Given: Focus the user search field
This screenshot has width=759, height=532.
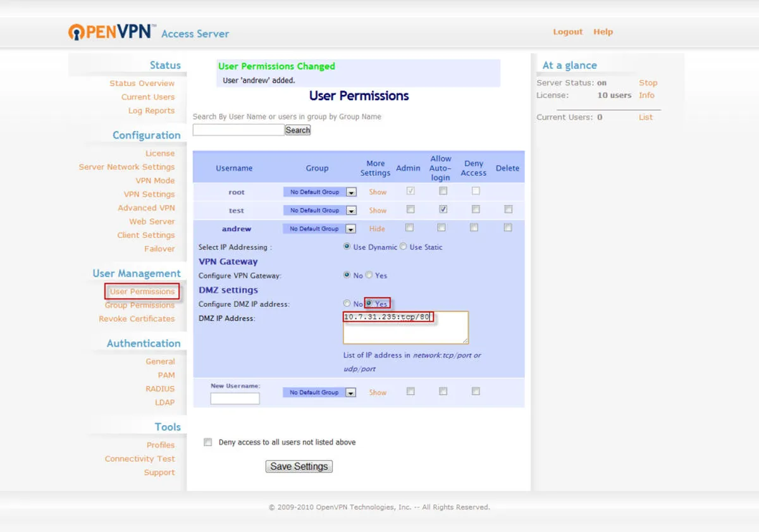Looking at the screenshot, I should [x=238, y=130].
